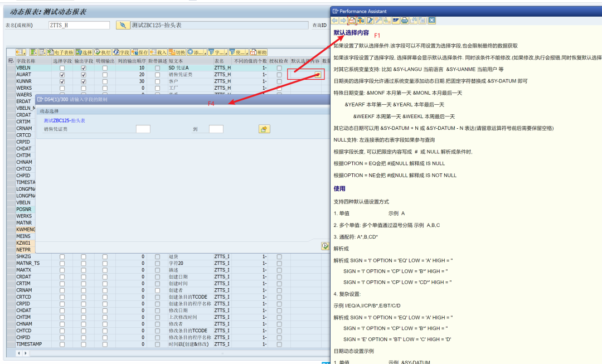
Task: Click the 电子表格 spreadsheet export button
Action: click(60, 52)
